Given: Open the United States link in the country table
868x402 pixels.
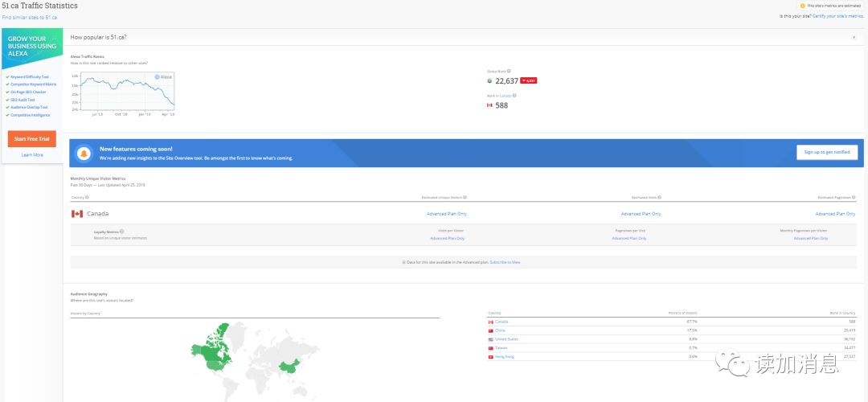Looking at the screenshot, I should [506, 338].
